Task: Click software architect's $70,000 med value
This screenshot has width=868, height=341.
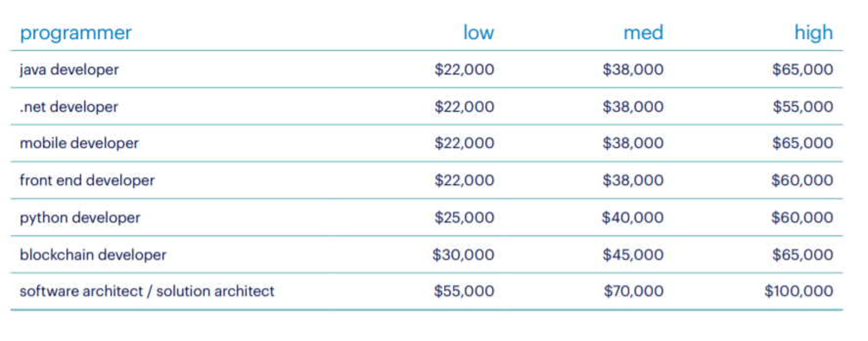Action: click(x=633, y=291)
